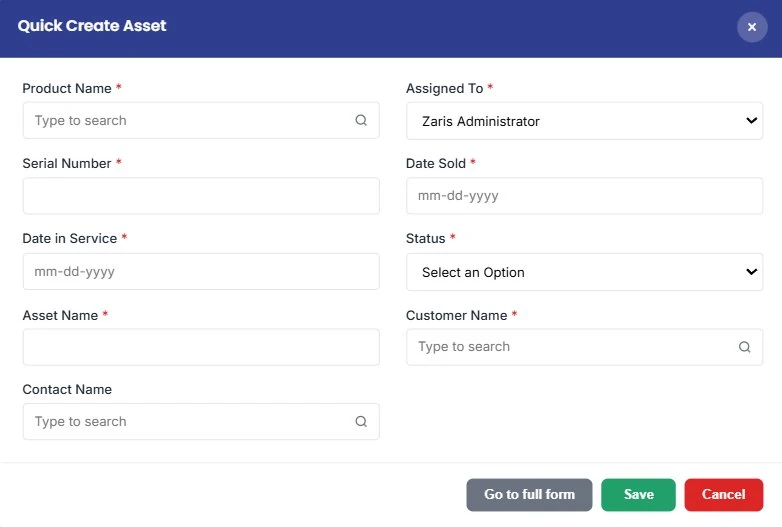This screenshot has height=527, width=782.
Task: Click into the Asset Name field
Action: (x=201, y=347)
